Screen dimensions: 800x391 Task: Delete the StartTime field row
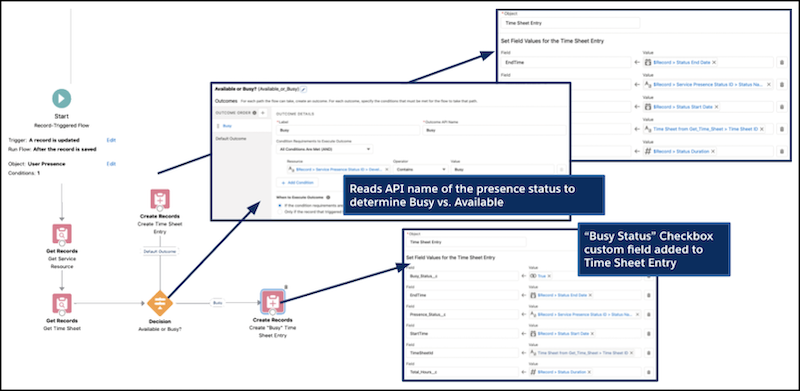[649, 333]
